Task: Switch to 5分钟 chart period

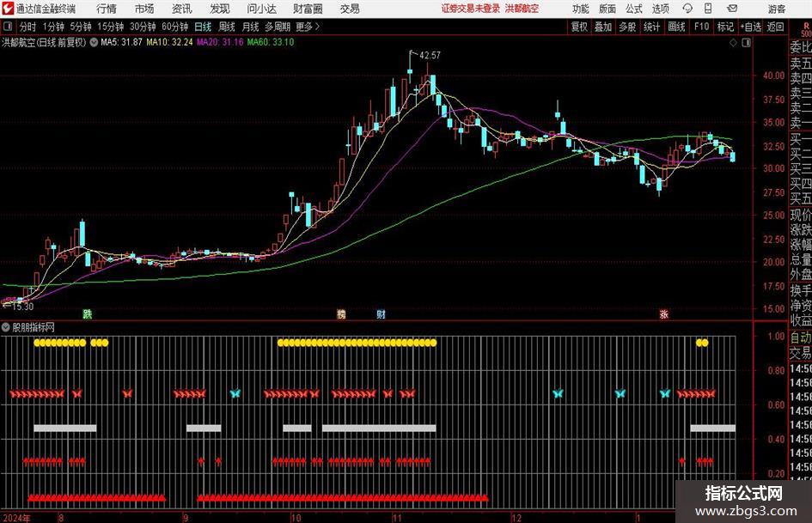Action: pos(81,27)
